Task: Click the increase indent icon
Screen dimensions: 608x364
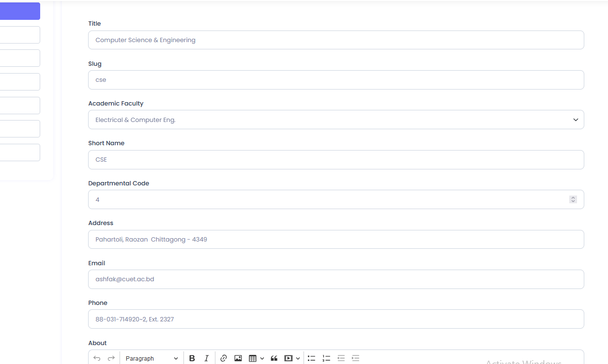Action: 355,358
